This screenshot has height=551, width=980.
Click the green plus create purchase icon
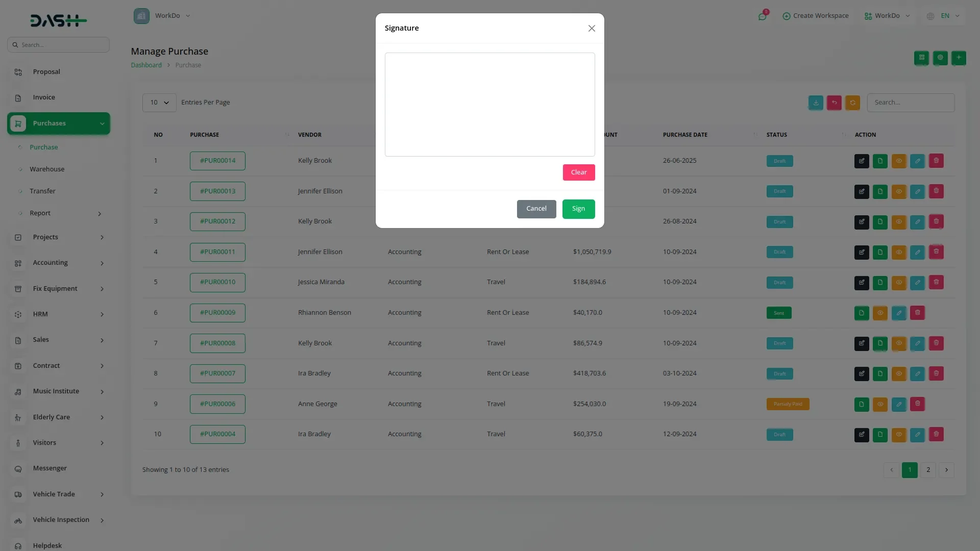[x=959, y=58]
